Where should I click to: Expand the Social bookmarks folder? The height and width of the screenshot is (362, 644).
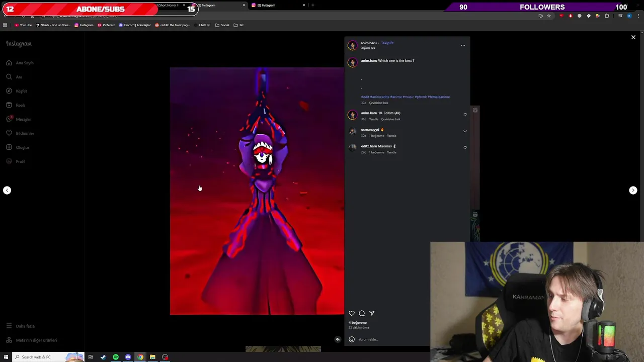point(222,25)
